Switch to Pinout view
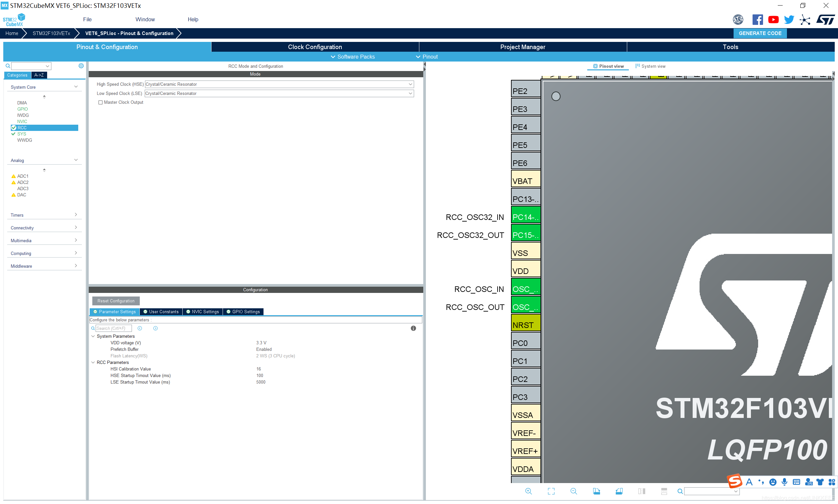The width and height of the screenshot is (838, 504). (x=608, y=66)
